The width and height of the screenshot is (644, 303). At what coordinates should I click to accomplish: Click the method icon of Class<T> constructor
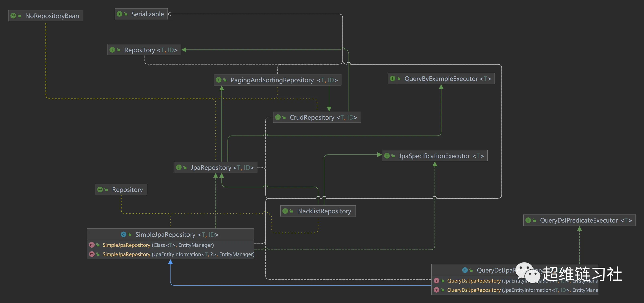[92, 245]
